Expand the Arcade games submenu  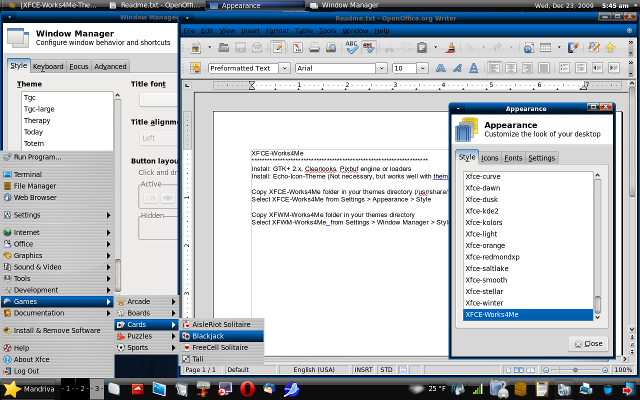coord(147,301)
